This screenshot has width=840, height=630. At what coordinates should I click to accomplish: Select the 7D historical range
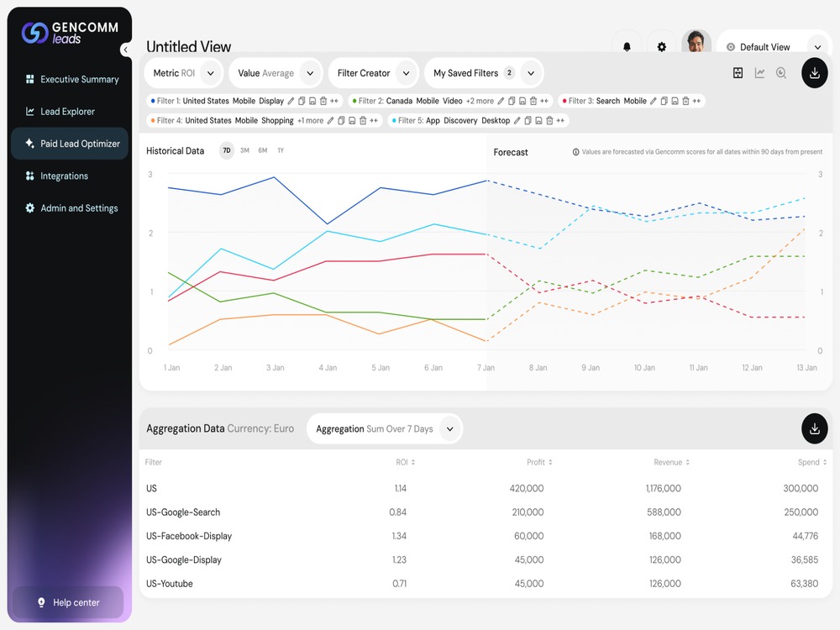point(227,150)
